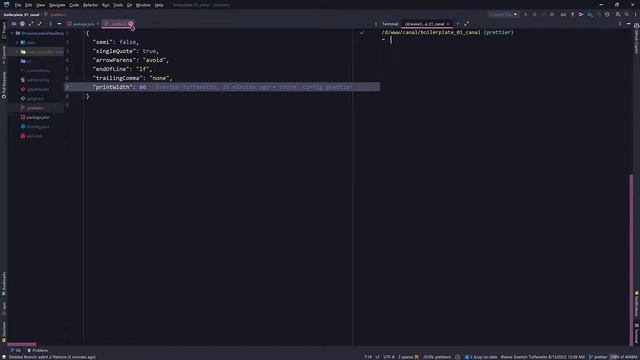Viewport: 640px width, 360px height.
Task: Close the prettierrc editor tab
Action: (131, 24)
